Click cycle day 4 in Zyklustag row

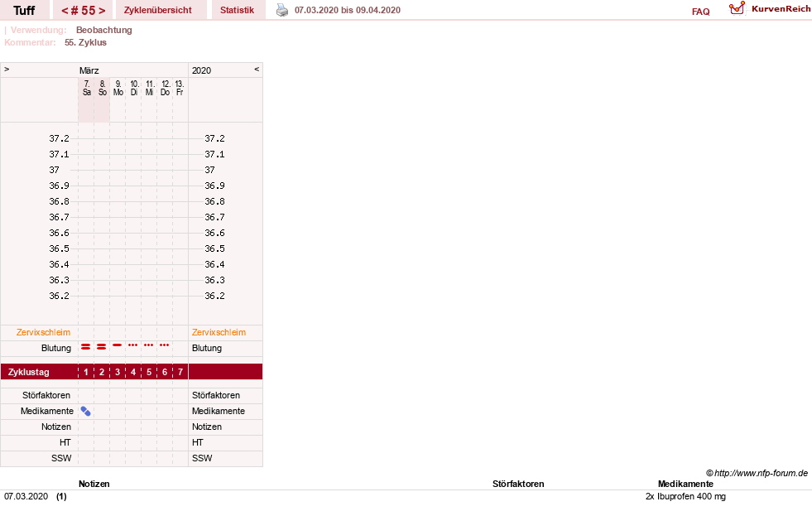pyautogui.click(x=133, y=372)
